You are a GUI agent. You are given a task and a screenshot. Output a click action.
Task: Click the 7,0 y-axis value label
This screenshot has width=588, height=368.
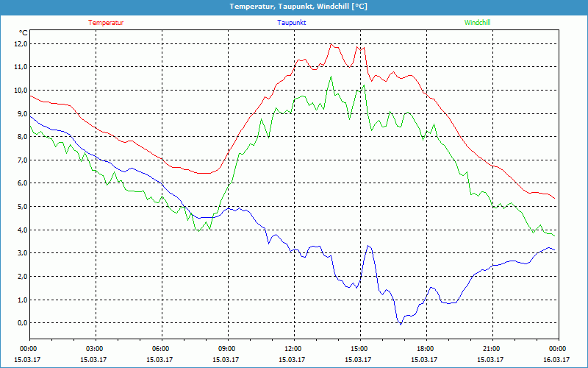(x=20, y=160)
